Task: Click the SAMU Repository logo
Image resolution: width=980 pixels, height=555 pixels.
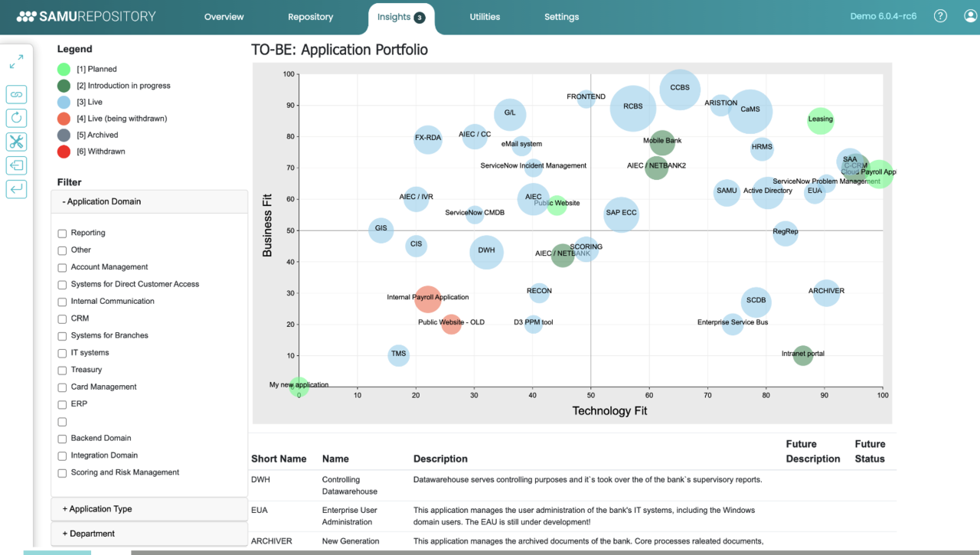Action: (x=86, y=17)
